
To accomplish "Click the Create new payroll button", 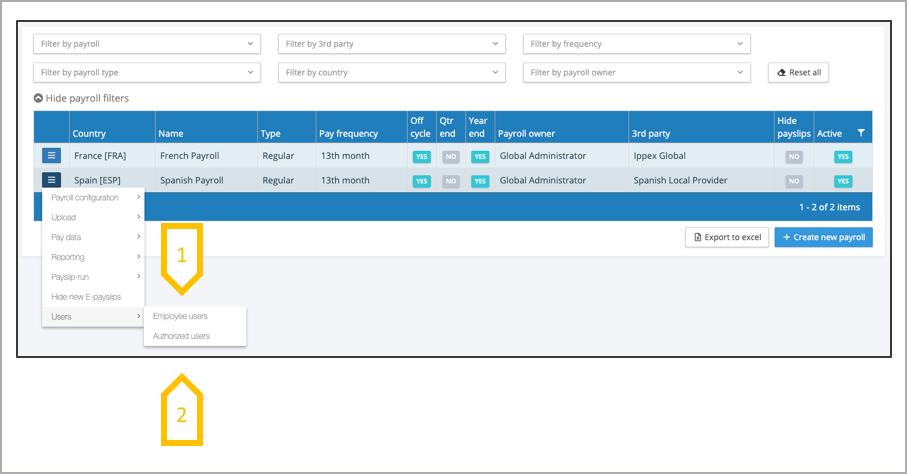I will (823, 237).
